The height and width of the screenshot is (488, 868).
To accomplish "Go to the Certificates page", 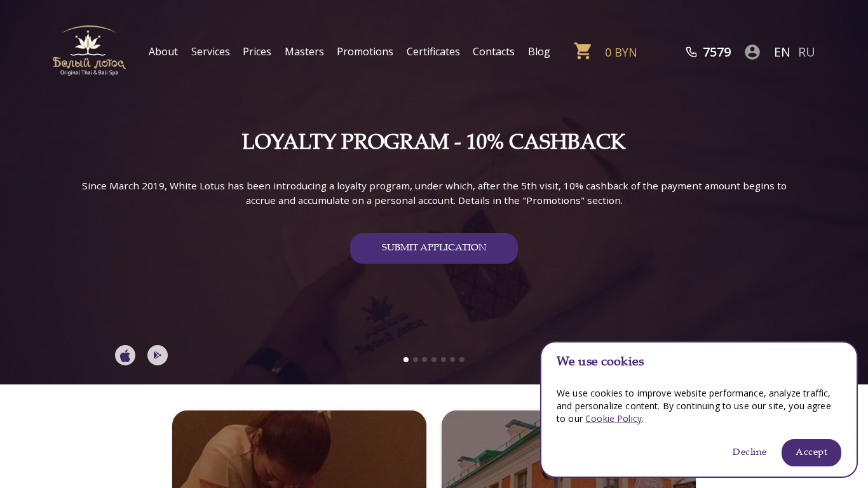I will (433, 51).
